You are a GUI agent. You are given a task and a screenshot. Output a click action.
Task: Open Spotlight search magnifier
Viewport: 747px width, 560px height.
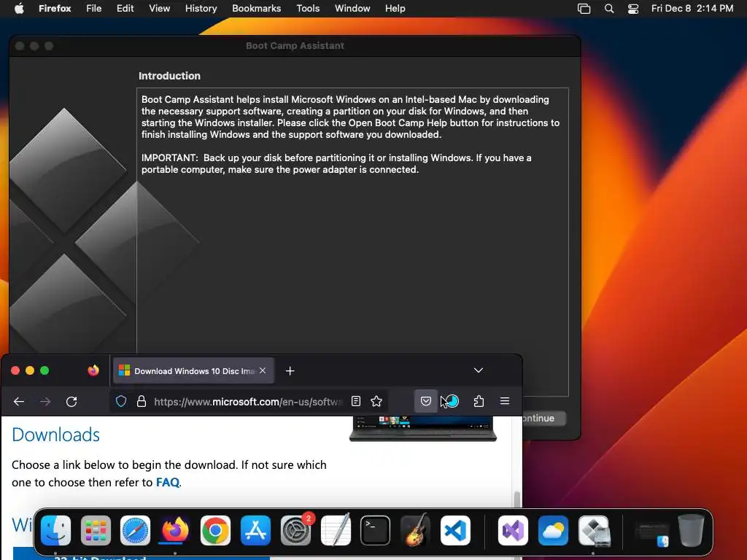click(609, 8)
